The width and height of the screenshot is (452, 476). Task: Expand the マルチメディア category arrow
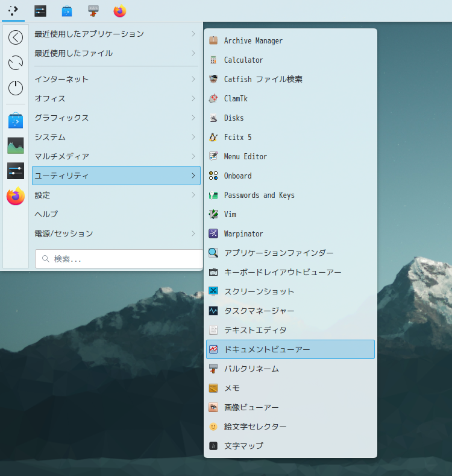[x=193, y=156]
